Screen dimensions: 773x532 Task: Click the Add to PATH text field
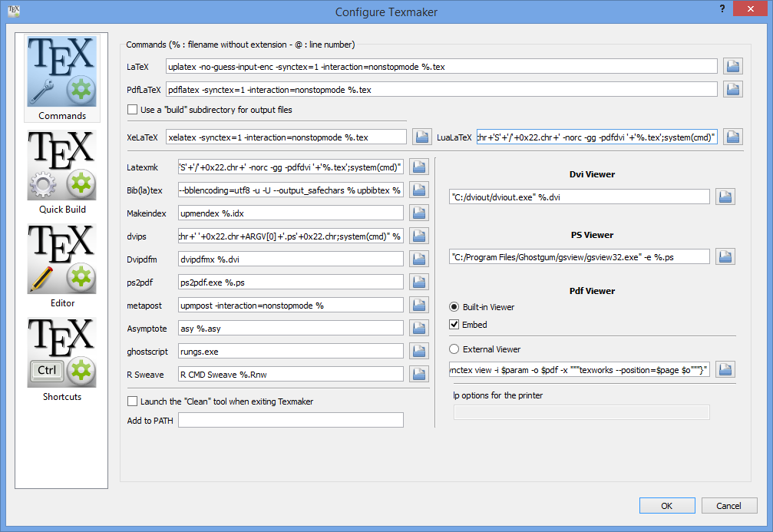(290, 420)
